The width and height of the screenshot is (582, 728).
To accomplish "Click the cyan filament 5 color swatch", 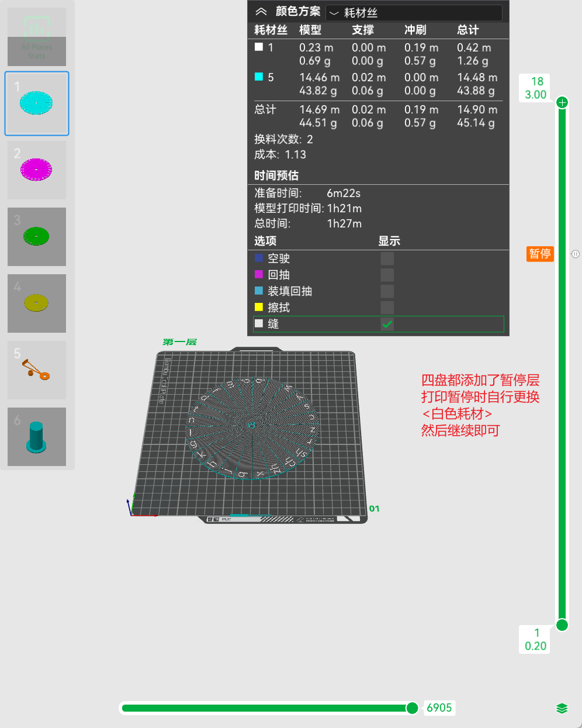I will pyautogui.click(x=259, y=77).
